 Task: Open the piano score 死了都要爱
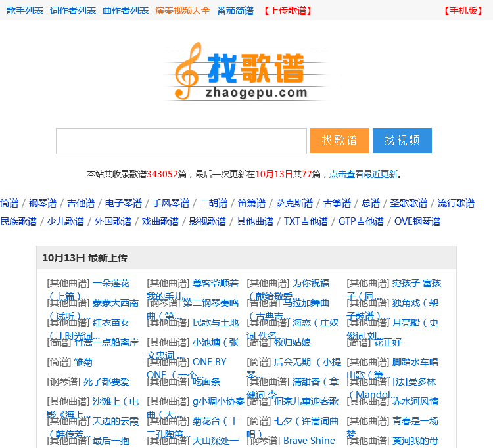pos(106,382)
